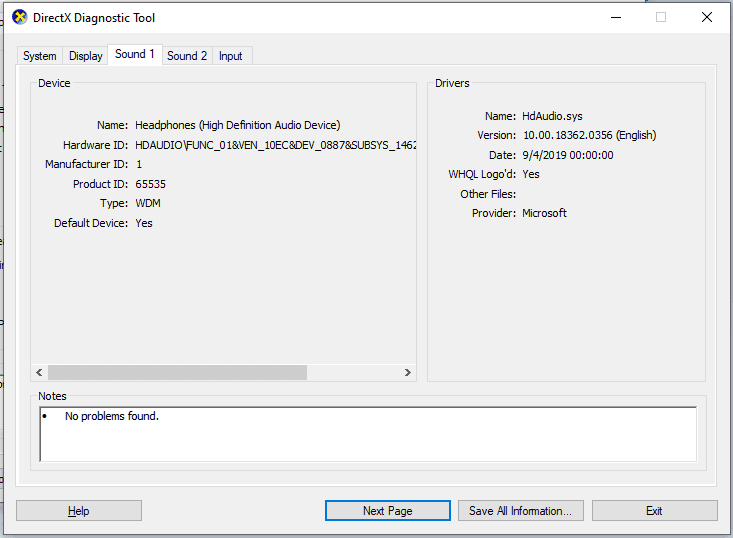This screenshot has width=733, height=538.
Task: Click Save All Information button
Action: pyautogui.click(x=520, y=511)
